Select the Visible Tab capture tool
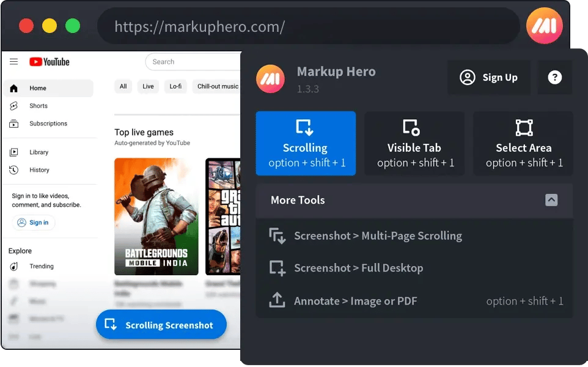 click(414, 143)
